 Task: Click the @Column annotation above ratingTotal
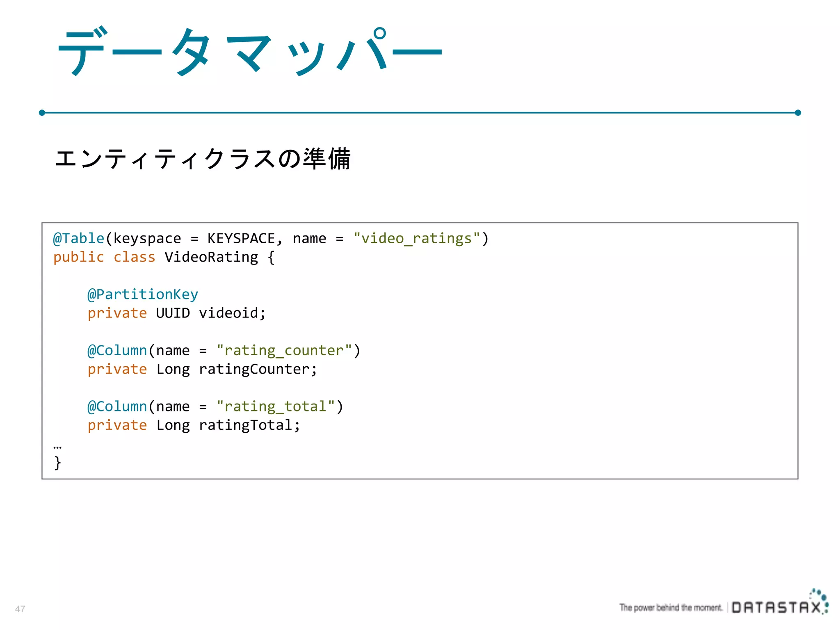point(117,406)
